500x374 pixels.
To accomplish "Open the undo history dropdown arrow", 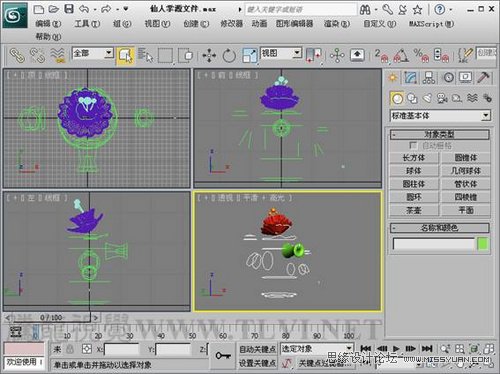I will 95,10.
